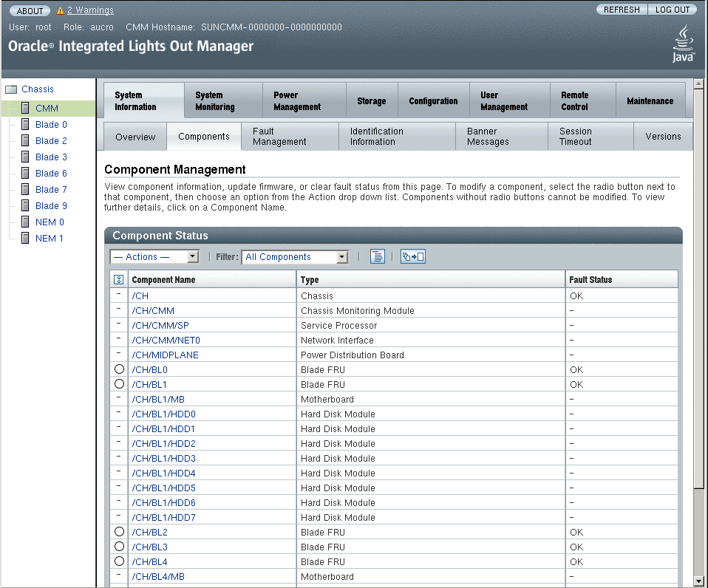The image size is (708, 588).
Task: Open the /CH/MIDPLANE component link
Action: [166, 355]
